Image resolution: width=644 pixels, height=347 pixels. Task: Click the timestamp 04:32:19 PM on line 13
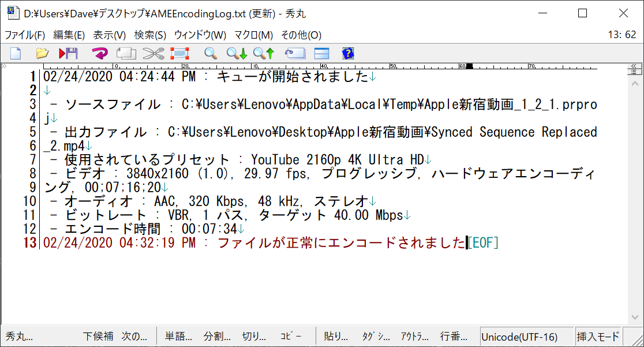click(x=158, y=242)
